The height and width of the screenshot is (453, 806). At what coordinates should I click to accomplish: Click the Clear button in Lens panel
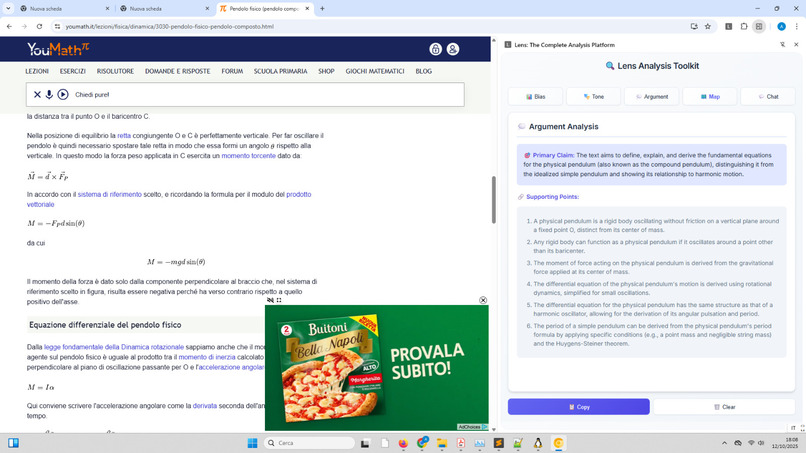click(724, 407)
